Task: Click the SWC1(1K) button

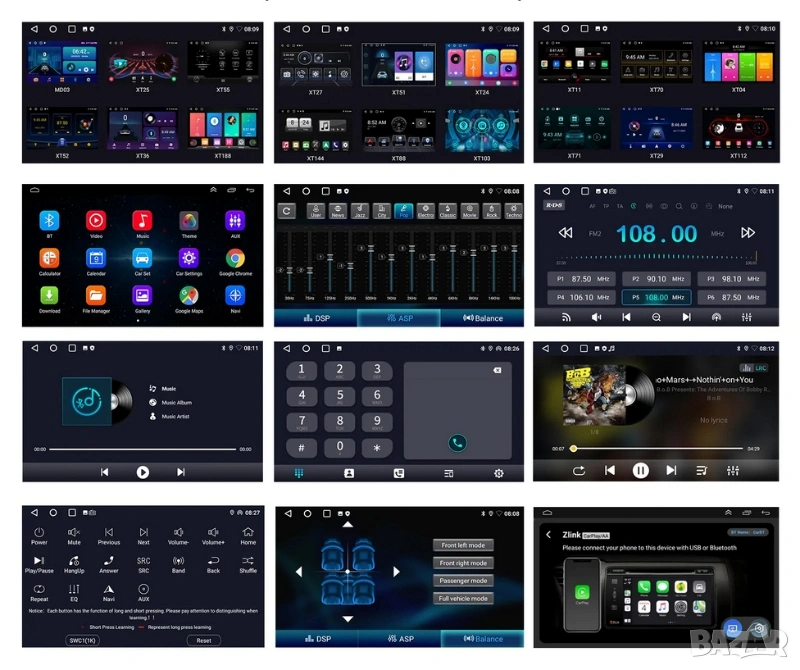Action: point(83,640)
